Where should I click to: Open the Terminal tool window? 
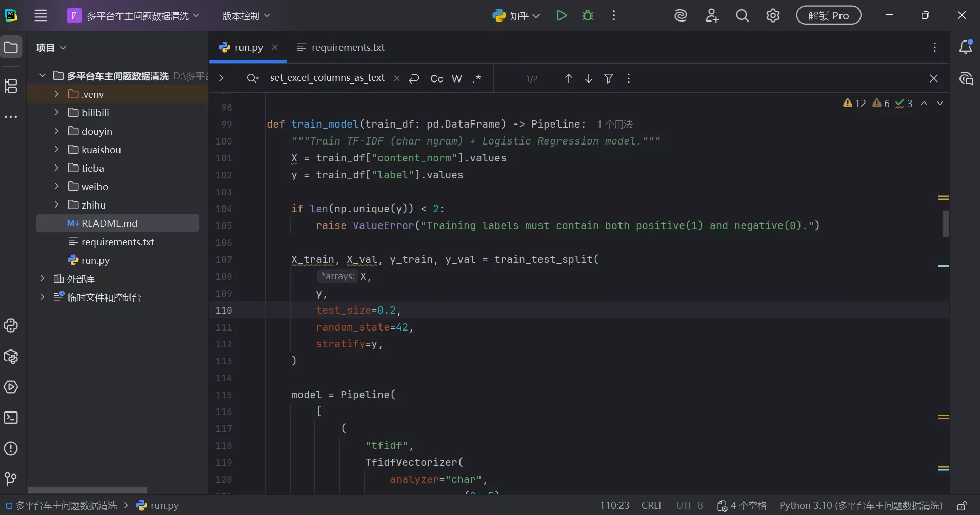coord(11,418)
